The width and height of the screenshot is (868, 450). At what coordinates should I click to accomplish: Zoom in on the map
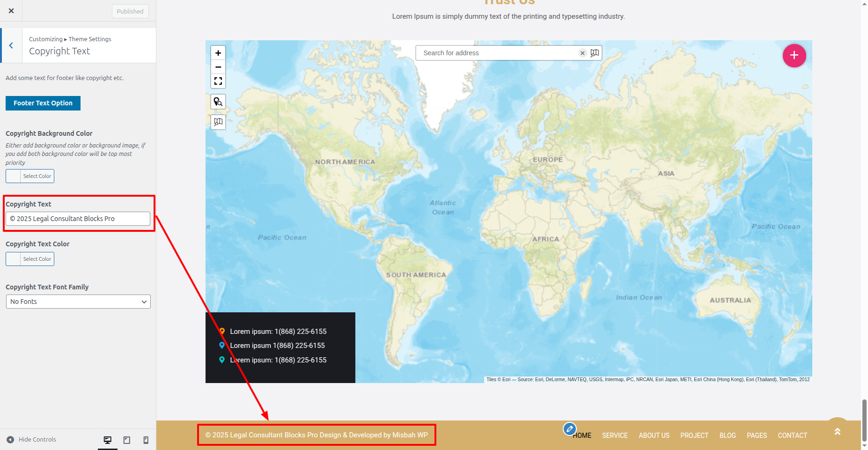pos(218,53)
